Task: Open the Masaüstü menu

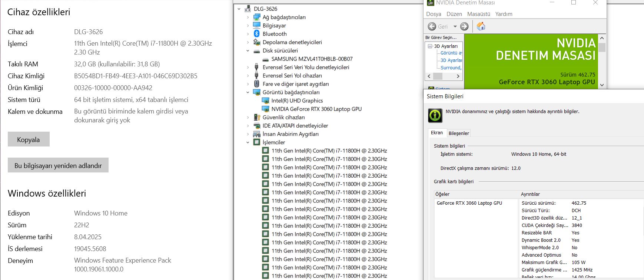Action: (479, 14)
